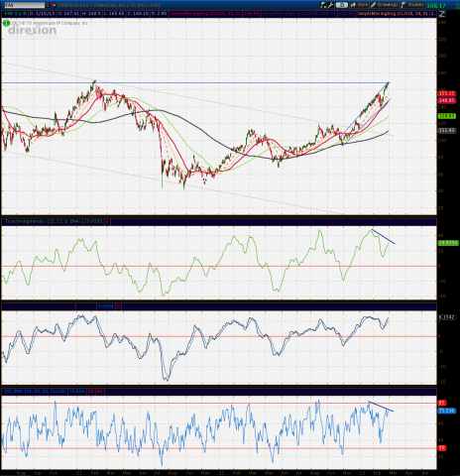This screenshot has width=460, height=476.
Task: Click the 155.15 red price bubble
Action: 447,94
